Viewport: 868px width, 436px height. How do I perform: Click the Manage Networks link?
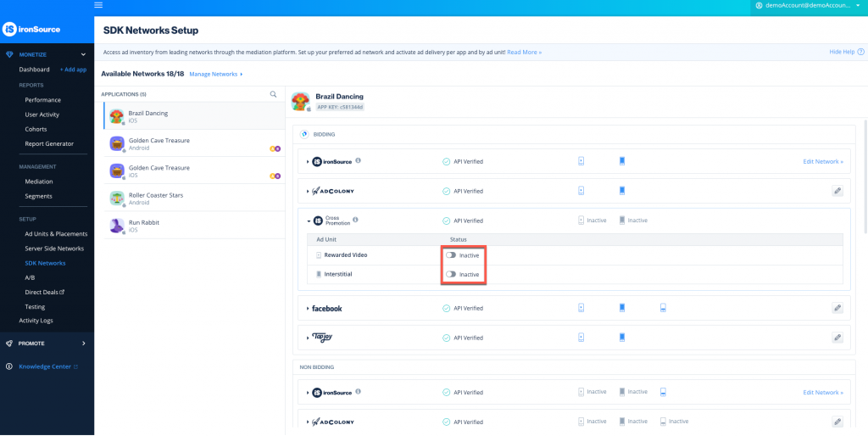(x=216, y=74)
